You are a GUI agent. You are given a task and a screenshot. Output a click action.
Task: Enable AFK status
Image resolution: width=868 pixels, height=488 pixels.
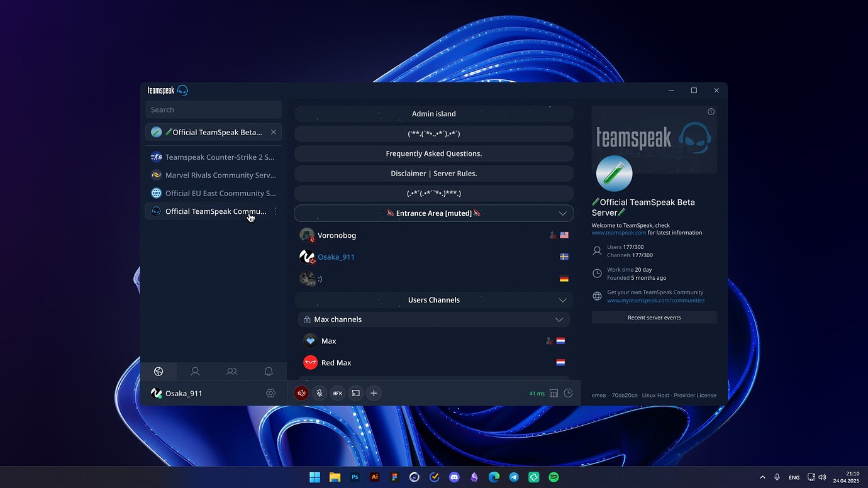coord(338,393)
